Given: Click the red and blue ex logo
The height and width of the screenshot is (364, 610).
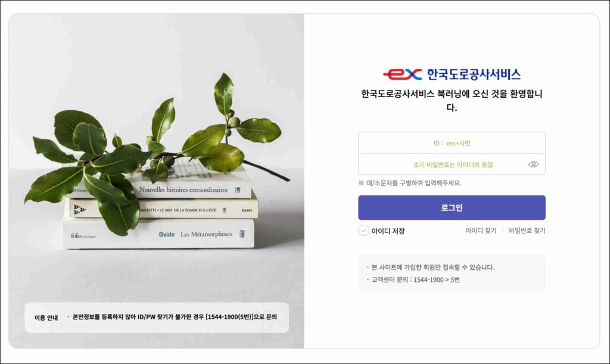Looking at the screenshot, I should [402, 74].
